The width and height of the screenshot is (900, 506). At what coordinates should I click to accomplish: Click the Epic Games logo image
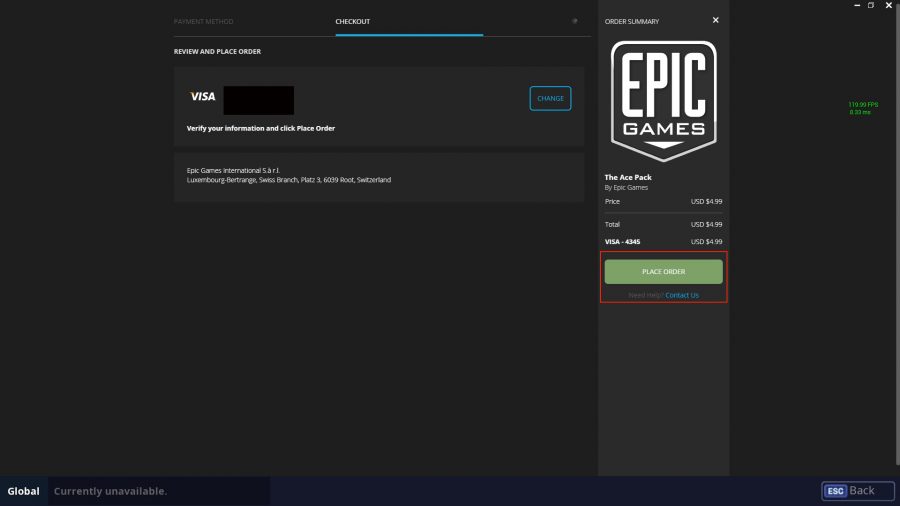663,100
